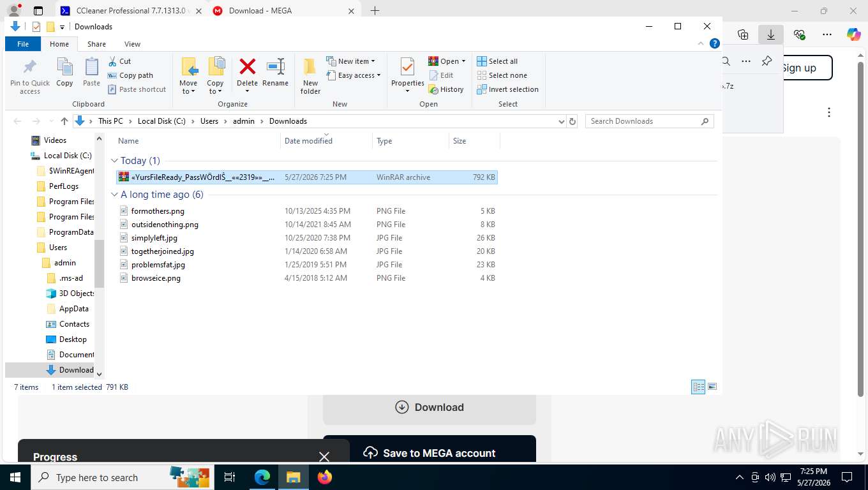Pin the Edge downloads panel
Viewport: 868px width, 490px height.
pos(767,61)
